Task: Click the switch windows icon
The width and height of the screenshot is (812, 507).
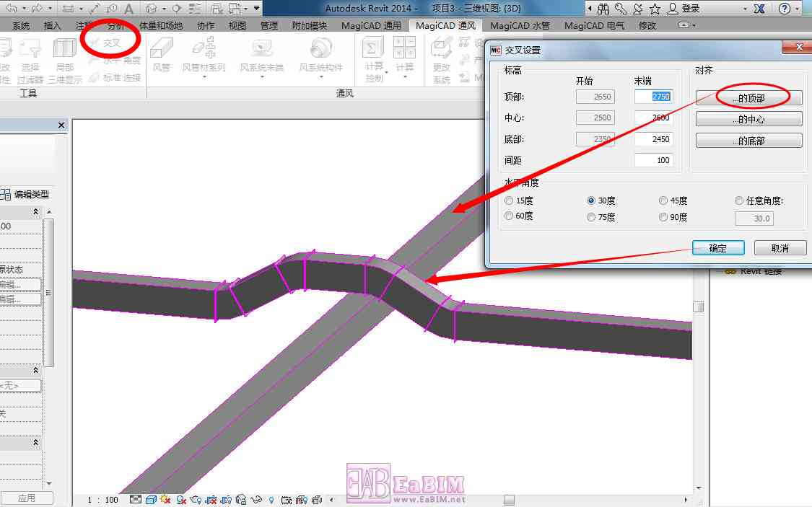Action: [x=235, y=8]
